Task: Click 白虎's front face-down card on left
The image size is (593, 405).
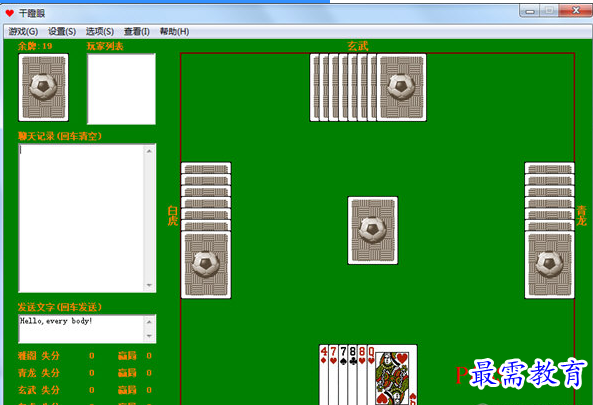Action: pos(206,265)
